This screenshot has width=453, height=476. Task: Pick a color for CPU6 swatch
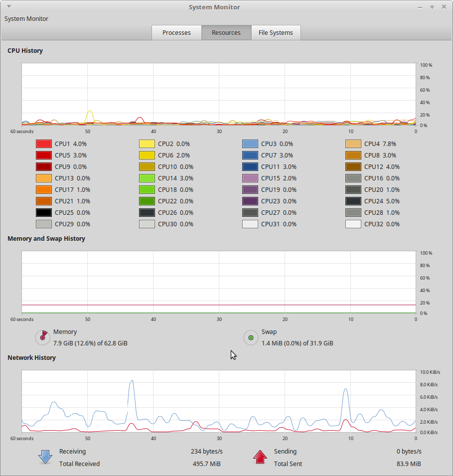click(x=147, y=156)
